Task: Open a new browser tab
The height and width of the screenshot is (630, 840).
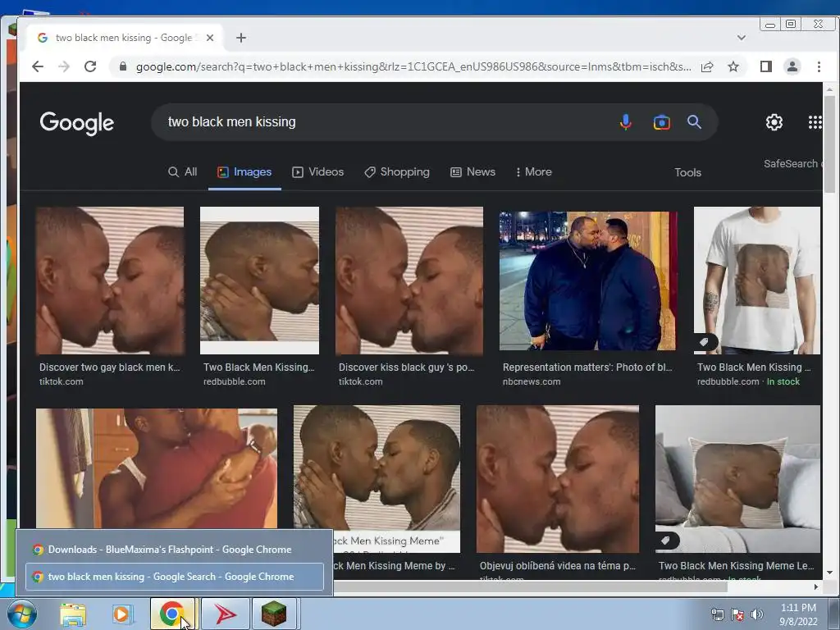Action: tap(241, 38)
